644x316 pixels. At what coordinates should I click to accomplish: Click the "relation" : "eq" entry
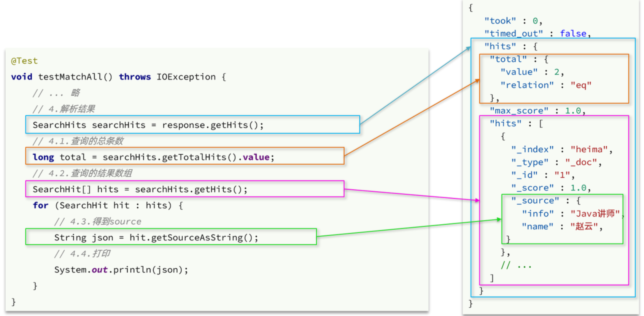tap(546, 85)
